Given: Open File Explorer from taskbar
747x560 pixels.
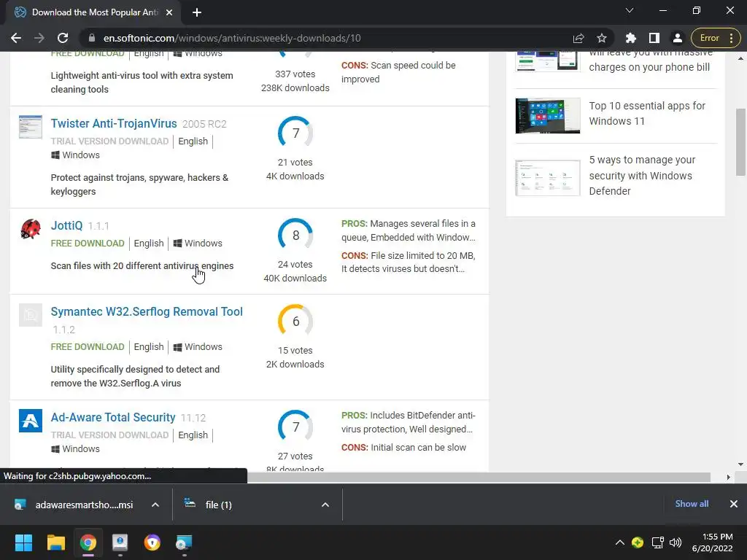Looking at the screenshot, I should pyautogui.click(x=55, y=542).
